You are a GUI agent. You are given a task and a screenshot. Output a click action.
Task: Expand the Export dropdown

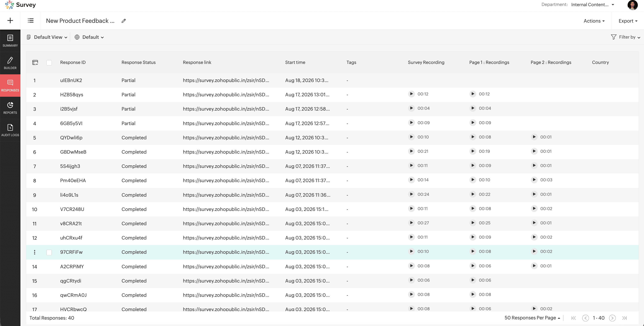(x=628, y=21)
